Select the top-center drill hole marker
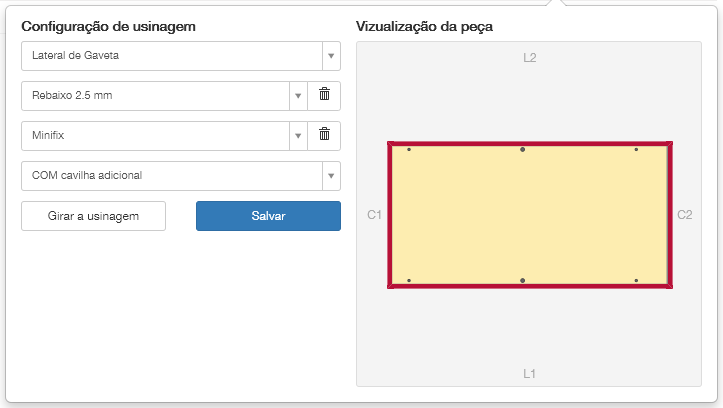Screen dimensions: 723x408 522,149
